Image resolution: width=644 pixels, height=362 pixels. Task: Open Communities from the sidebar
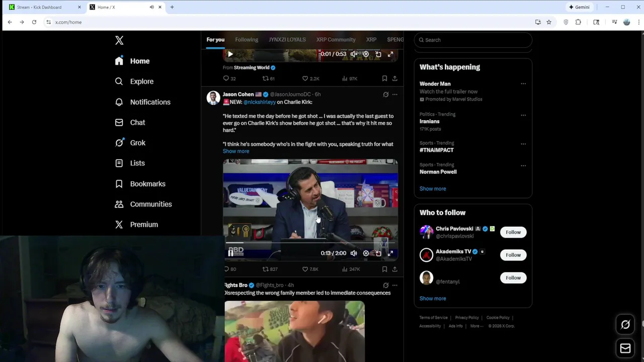[143, 204]
